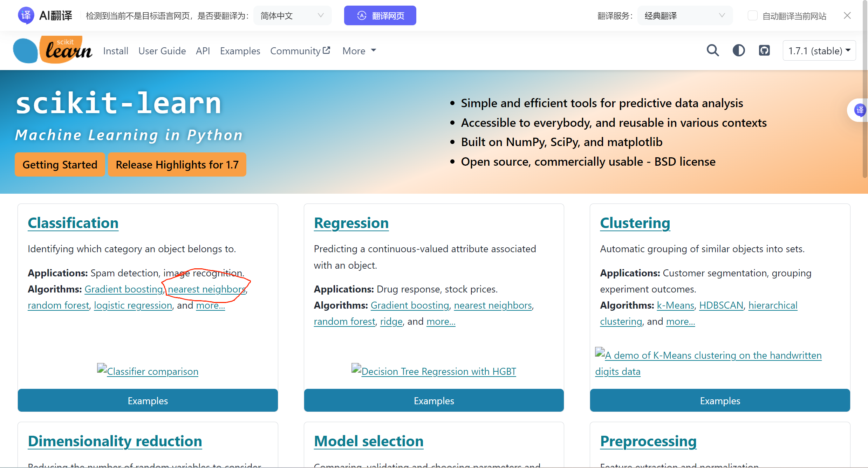Click the floating translate bubble icon
Image resolution: width=868 pixels, height=468 pixels.
[859, 110]
